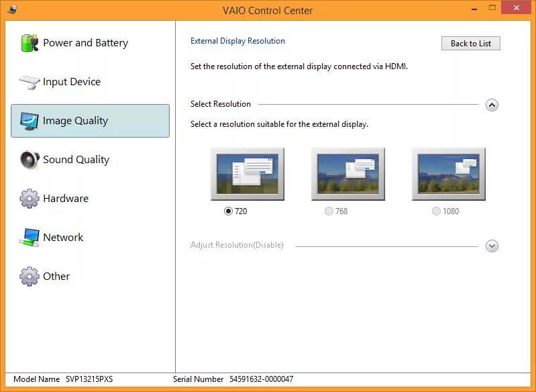Minimize the VAIO Control Center window

coord(474,8)
